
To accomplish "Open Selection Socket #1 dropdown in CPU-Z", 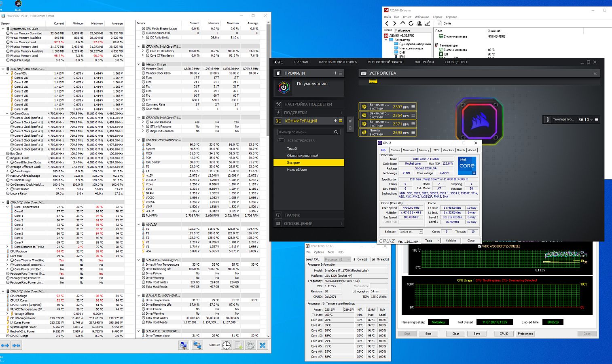I will [x=411, y=232].
